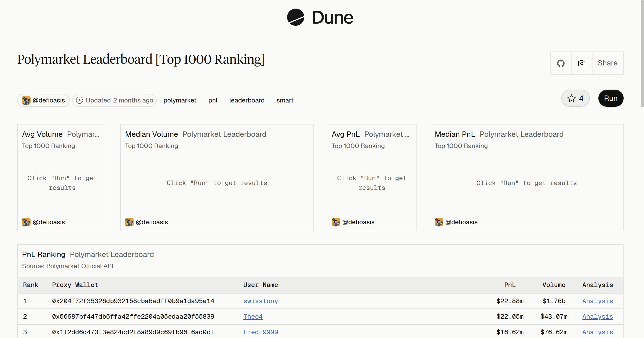The image size is (644, 338).
Task: Open the Median PnL query title
Action: [455, 134]
